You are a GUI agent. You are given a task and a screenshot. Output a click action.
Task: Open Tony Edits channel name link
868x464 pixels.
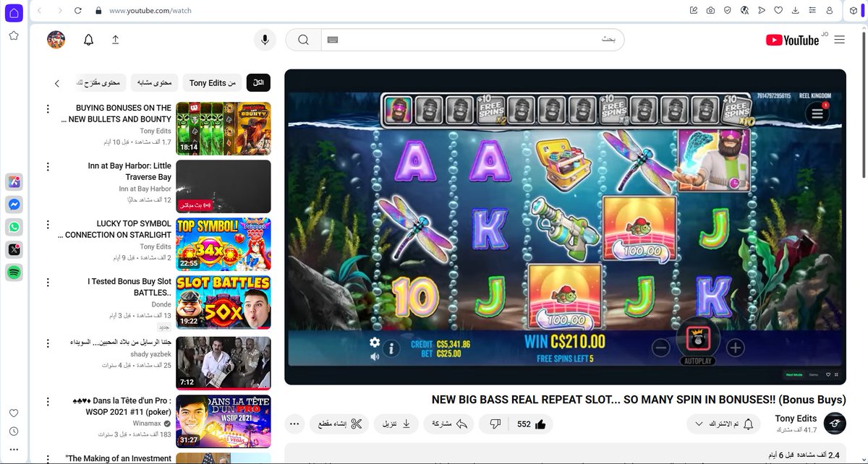pos(796,418)
